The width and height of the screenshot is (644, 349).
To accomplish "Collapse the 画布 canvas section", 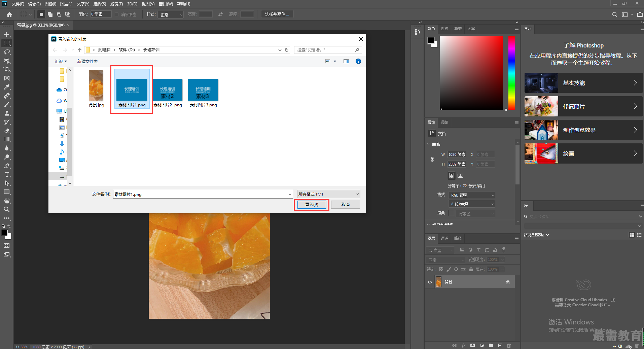I will (x=428, y=144).
